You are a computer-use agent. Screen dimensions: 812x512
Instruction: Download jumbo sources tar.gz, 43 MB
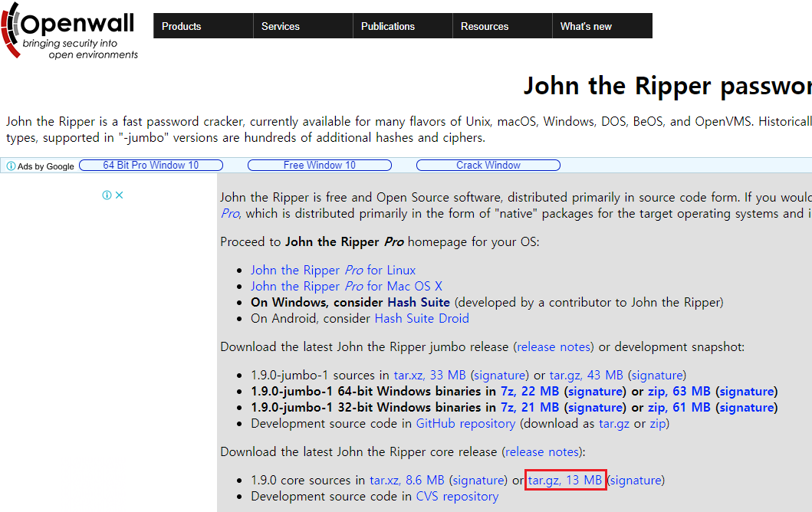tap(587, 376)
